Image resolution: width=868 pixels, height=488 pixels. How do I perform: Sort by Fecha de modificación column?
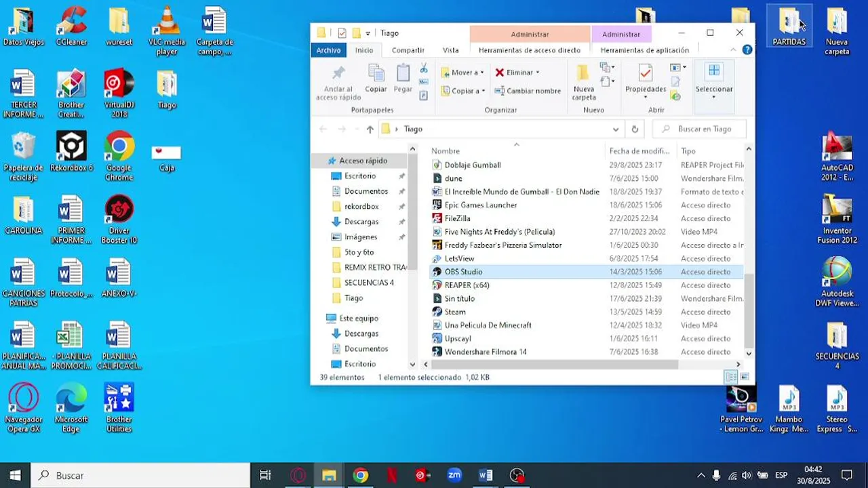(x=639, y=151)
